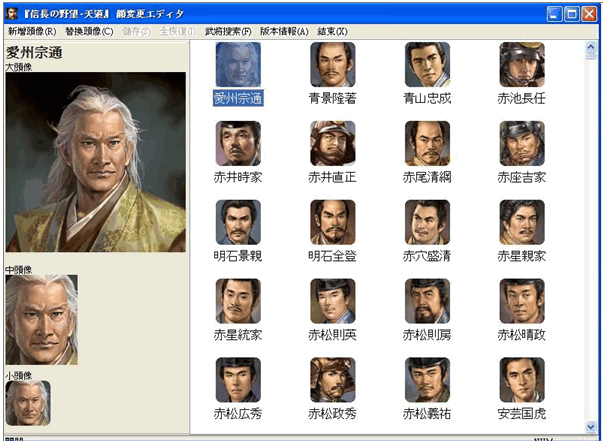Select the 赤松晴政 portrait icon
The width and height of the screenshot is (603, 441).
tap(522, 301)
